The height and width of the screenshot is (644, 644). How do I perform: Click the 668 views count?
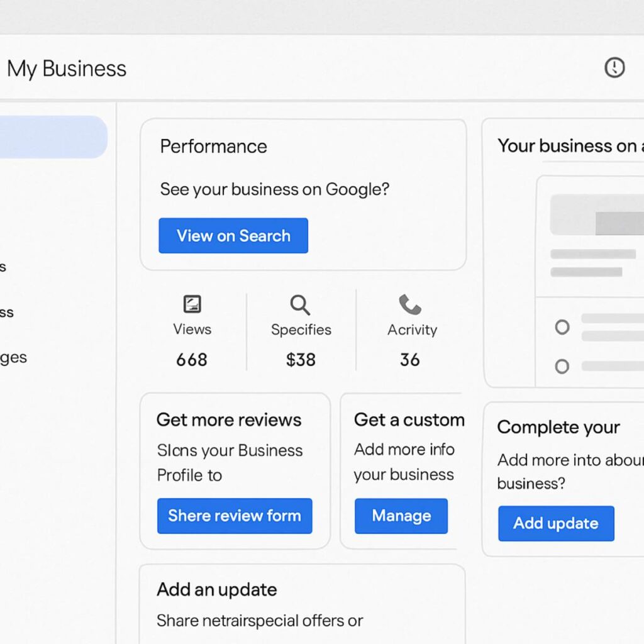point(192,360)
